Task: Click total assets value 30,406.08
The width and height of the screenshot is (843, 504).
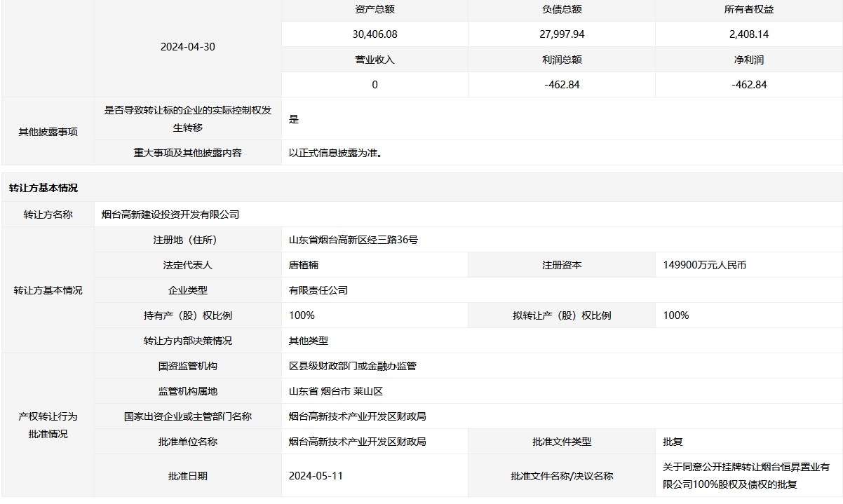Action: pyautogui.click(x=375, y=34)
